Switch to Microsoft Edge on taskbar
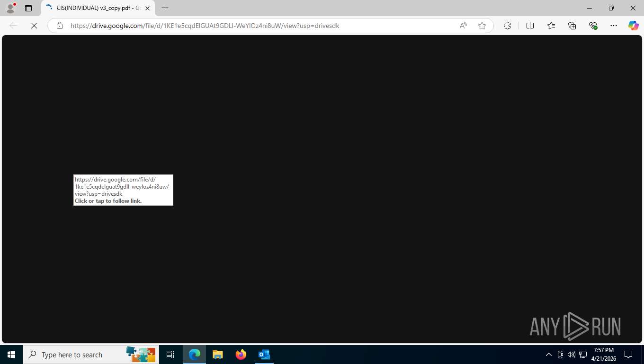 click(195, 355)
